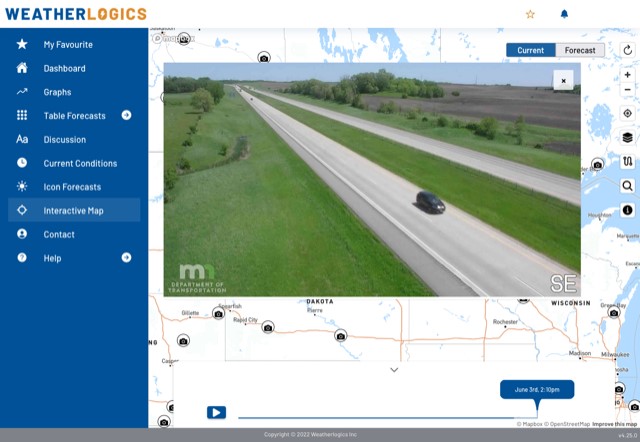This screenshot has width=640, height=442.
Task: Click the Help question mark sidebar icon
Action: (x=22, y=257)
